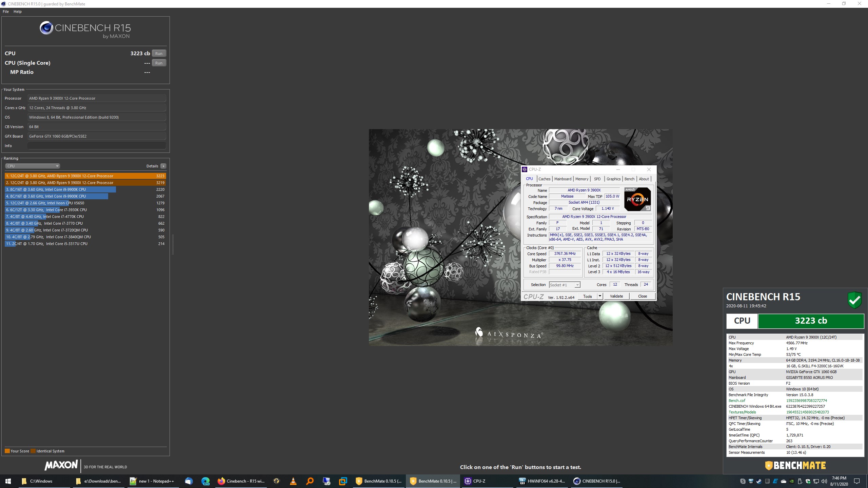Open the About tab in CPU-Z

point(644,179)
